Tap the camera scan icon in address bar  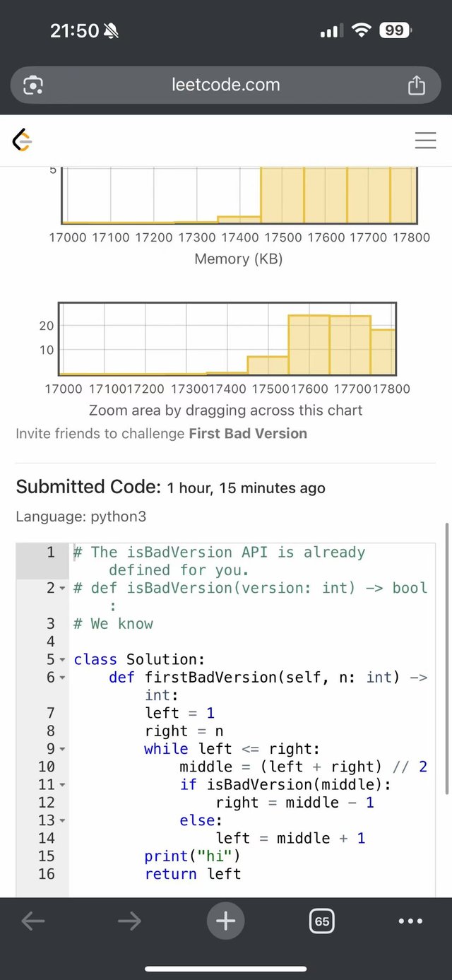pos(33,85)
